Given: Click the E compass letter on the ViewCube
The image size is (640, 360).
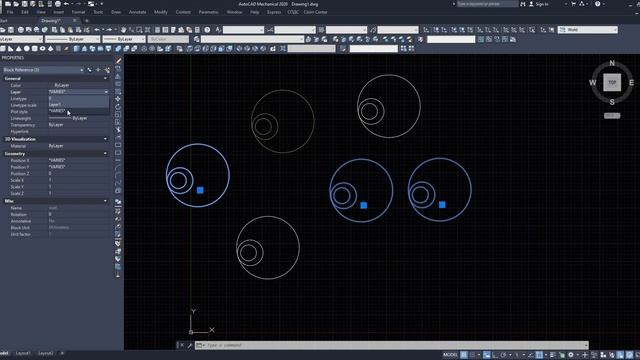Looking at the screenshot, I should [x=631, y=82].
